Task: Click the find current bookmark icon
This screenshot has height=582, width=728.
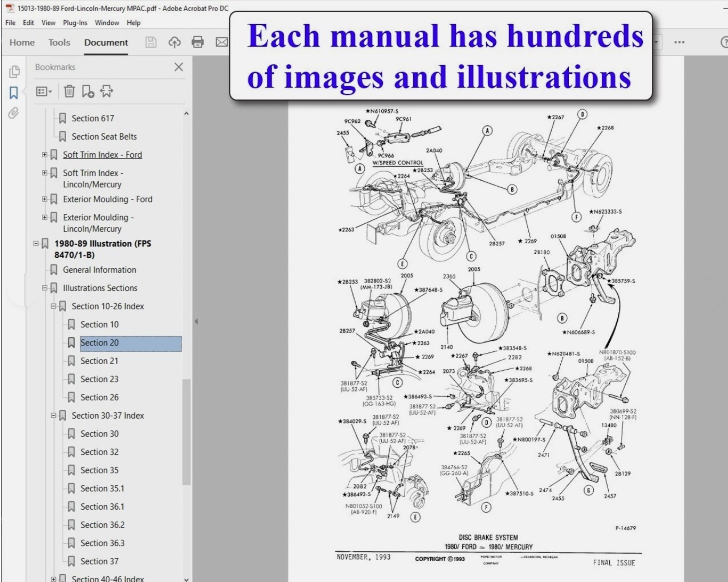Action: (107, 92)
